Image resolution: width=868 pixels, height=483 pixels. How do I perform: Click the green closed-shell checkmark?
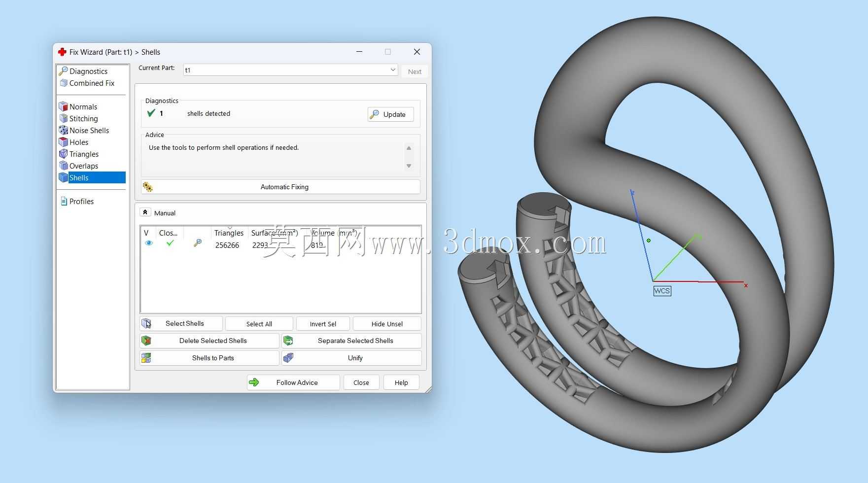[170, 243]
